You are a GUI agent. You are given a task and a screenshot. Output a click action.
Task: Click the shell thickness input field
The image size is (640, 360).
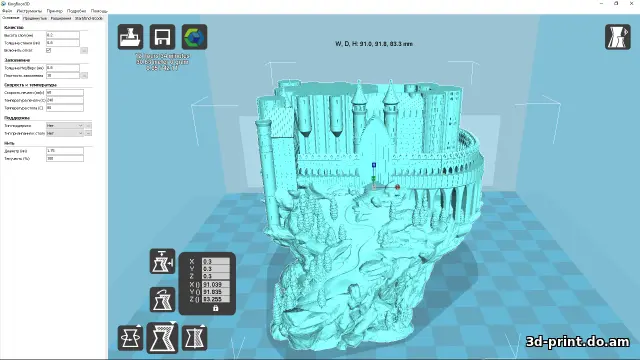63,42
